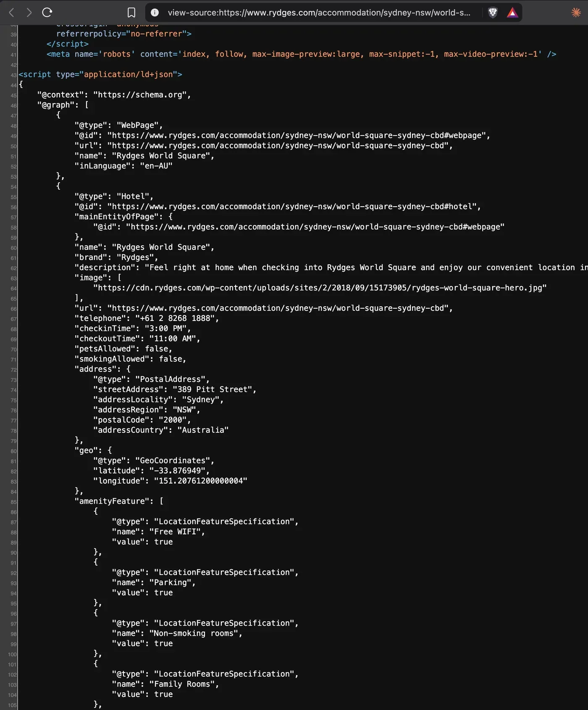Click the "smokingAllowed": false line
The height and width of the screenshot is (710, 588).
pyautogui.click(x=131, y=359)
